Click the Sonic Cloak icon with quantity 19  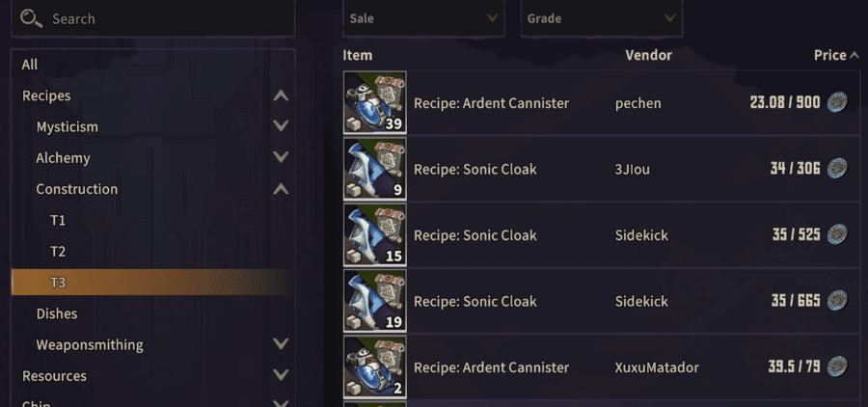374,301
